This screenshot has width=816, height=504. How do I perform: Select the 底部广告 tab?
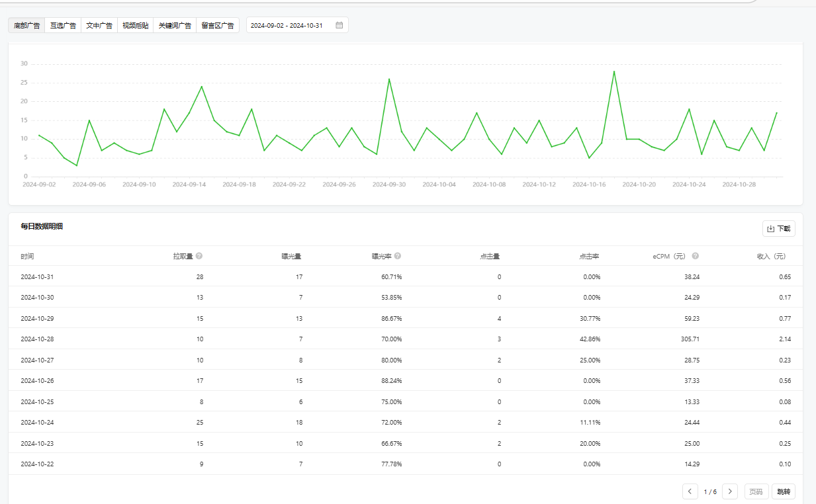27,26
